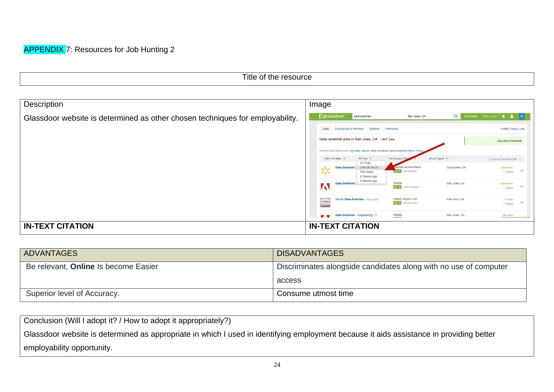Click the 4.1 star rating for Adobe
This screenshot has width=554, height=392.
(397, 187)
